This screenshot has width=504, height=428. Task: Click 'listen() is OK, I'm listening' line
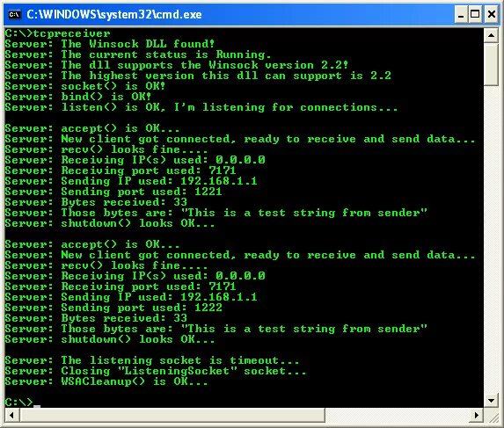point(201,107)
